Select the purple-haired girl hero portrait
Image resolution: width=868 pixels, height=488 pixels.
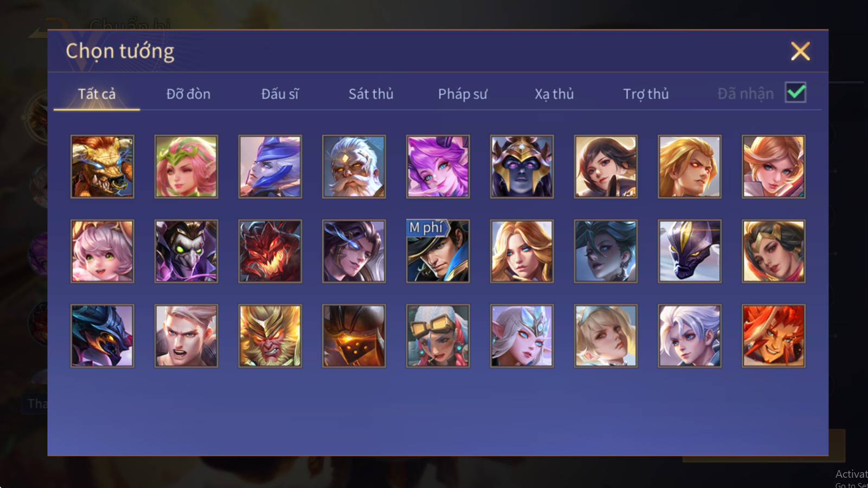click(x=438, y=166)
